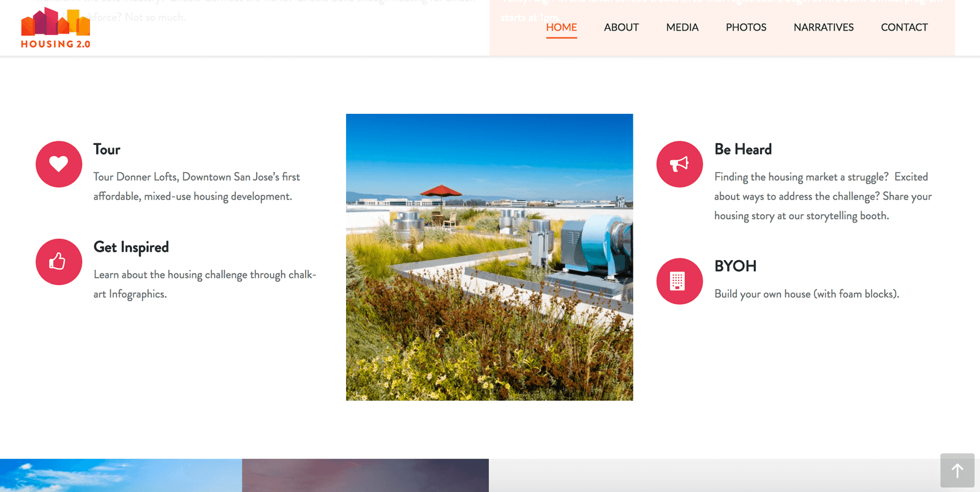Click the heart icon beside Tour

(59, 164)
